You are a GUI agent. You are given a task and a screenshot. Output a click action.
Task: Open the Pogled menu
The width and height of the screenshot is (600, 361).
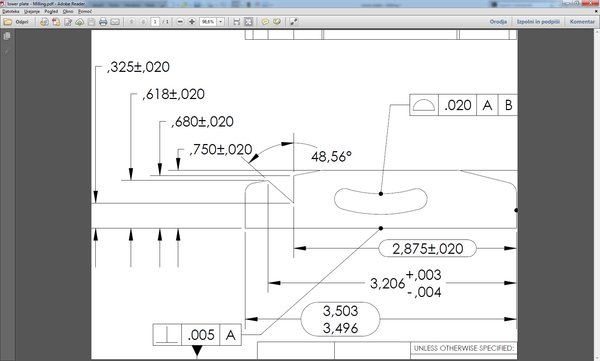[x=51, y=11]
